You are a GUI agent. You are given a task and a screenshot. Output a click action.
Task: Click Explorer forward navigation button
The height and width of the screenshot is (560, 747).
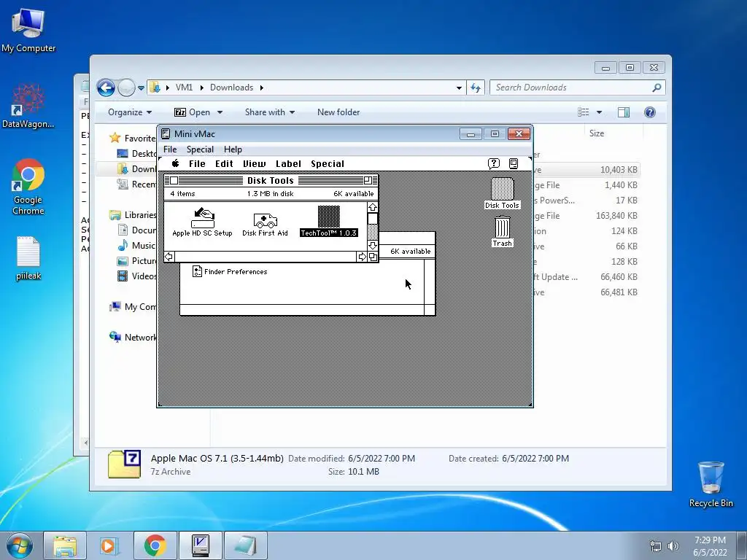(126, 87)
